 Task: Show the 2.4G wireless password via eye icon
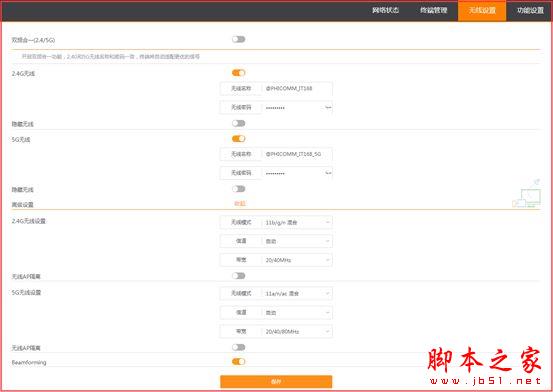tap(328, 107)
